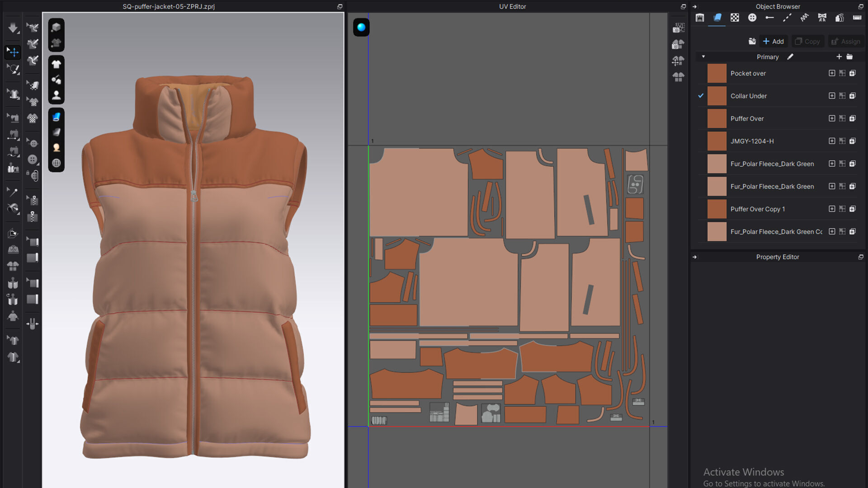Click the plus-box icon on Pocket over row
The image size is (868, 488).
pos(832,73)
